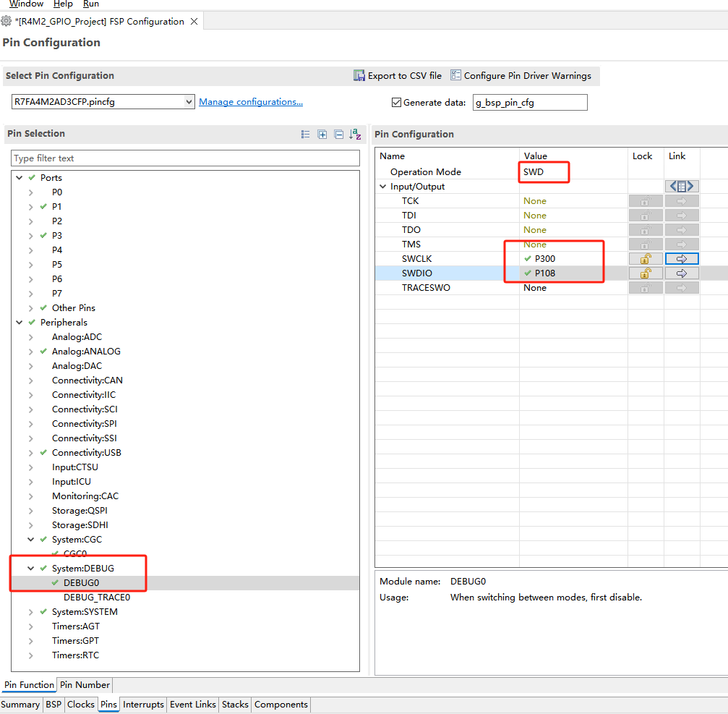Screen dimensions: 728x714
Task: Collapse the System:DEBUG node
Action: point(30,568)
